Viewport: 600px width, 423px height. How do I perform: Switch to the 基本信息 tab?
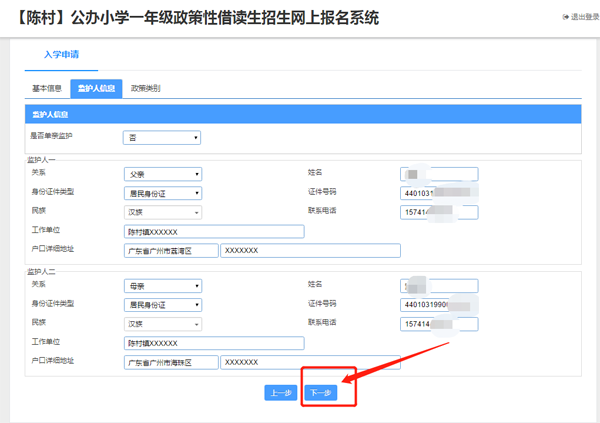click(x=47, y=89)
